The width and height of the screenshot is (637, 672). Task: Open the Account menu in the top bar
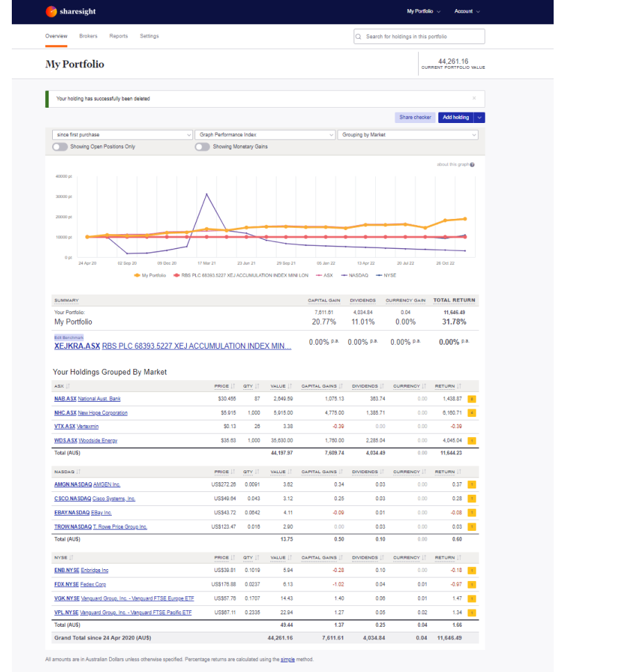pyautogui.click(x=467, y=11)
